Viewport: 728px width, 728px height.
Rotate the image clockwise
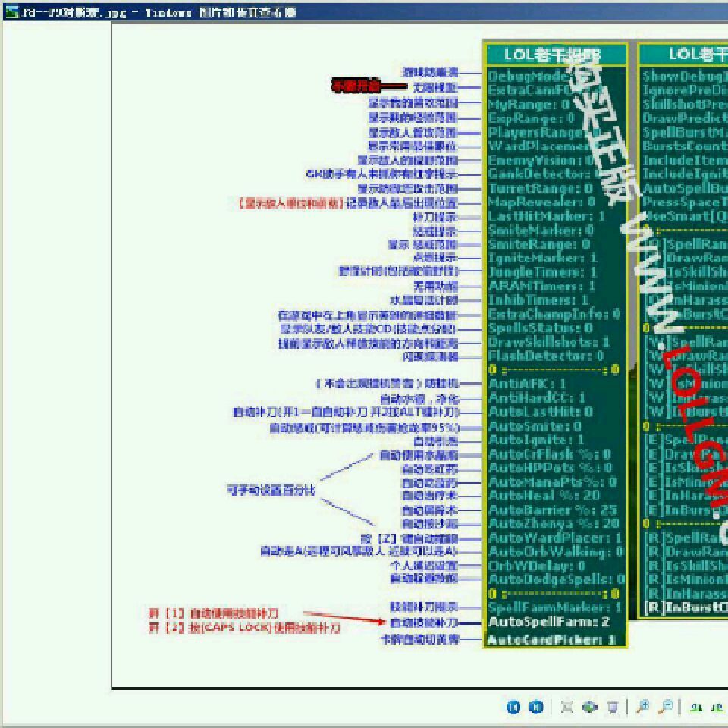click(695, 707)
